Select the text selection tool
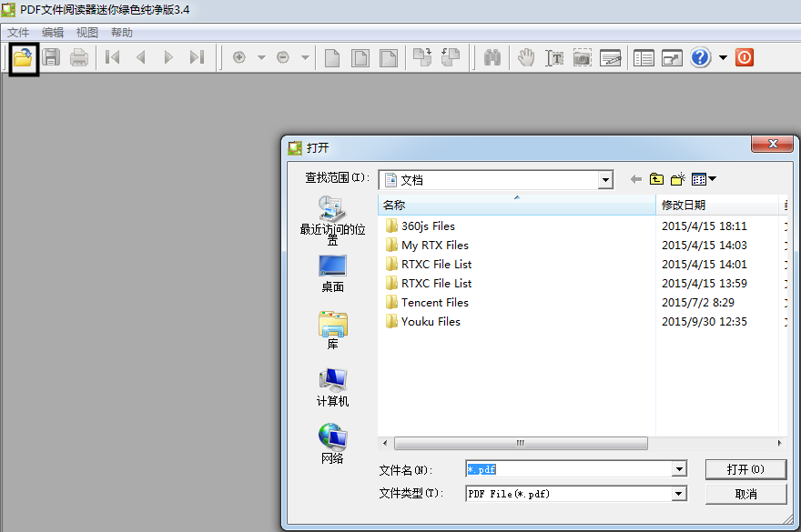 coord(554,57)
